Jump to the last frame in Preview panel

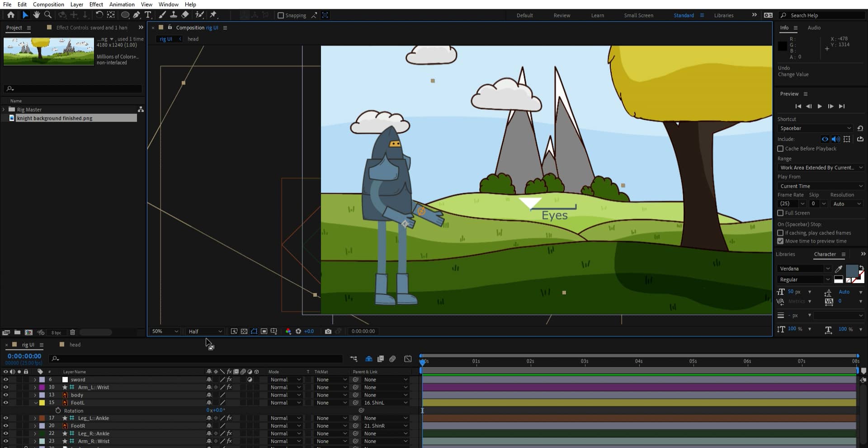click(842, 106)
